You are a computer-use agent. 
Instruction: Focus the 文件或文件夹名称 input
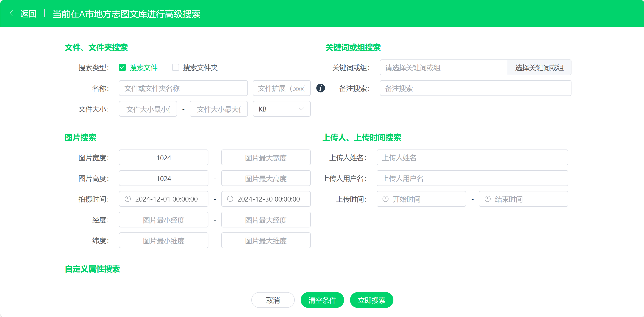[x=183, y=88]
